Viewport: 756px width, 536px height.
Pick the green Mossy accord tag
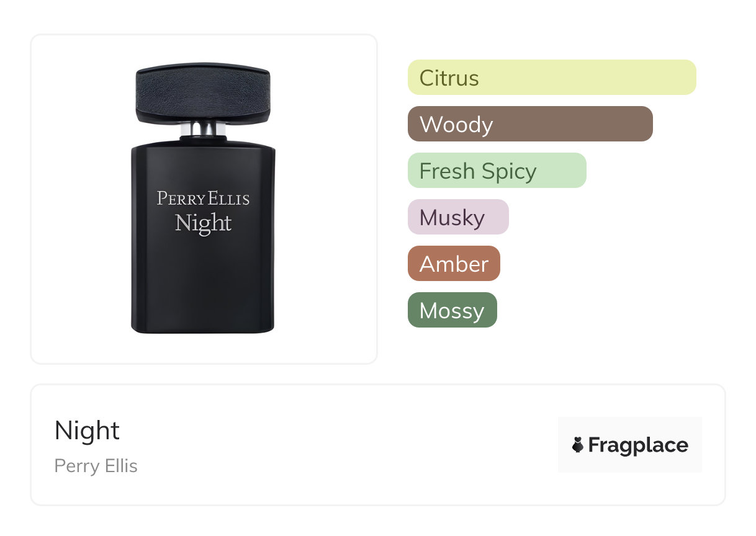(x=452, y=310)
